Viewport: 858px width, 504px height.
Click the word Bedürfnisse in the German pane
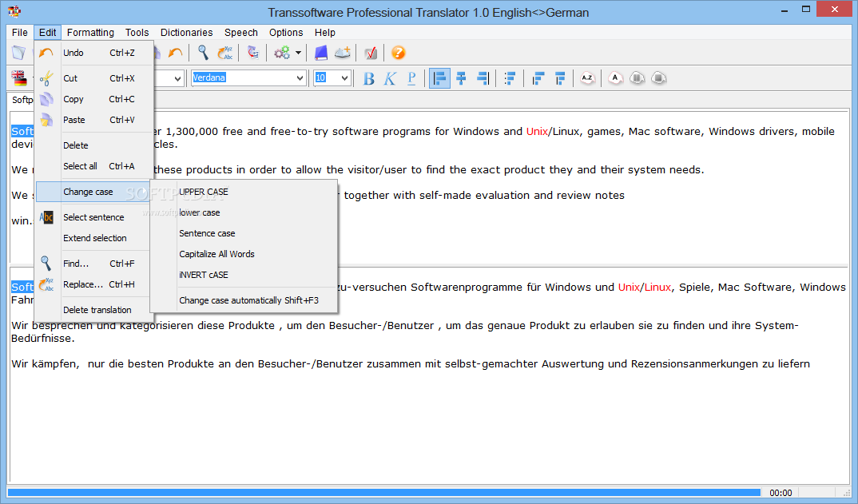(42, 339)
